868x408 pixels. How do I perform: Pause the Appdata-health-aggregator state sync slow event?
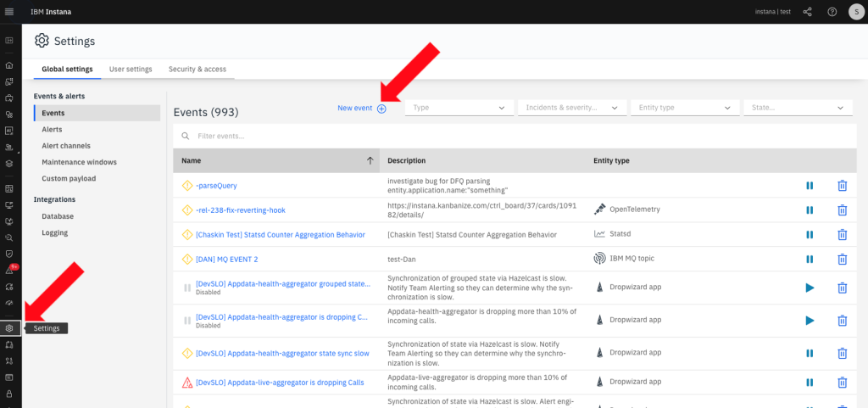810,353
